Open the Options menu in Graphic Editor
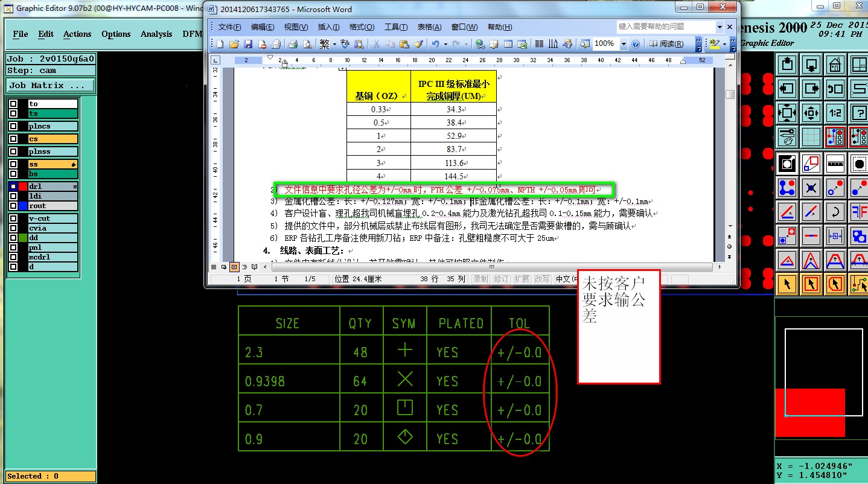 116,34
